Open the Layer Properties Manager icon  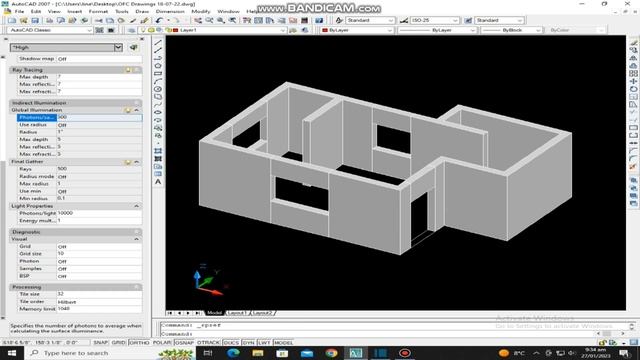131,30
